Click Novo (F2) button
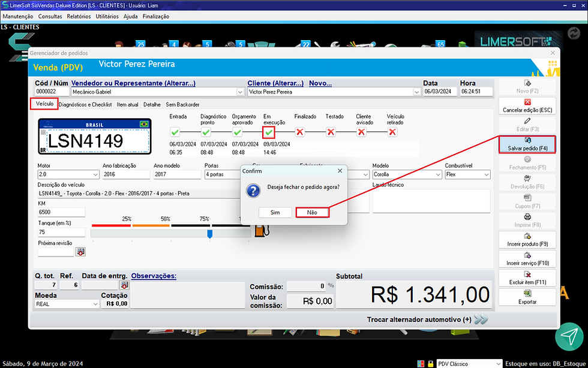The image size is (588, 368). coord(527,86)
